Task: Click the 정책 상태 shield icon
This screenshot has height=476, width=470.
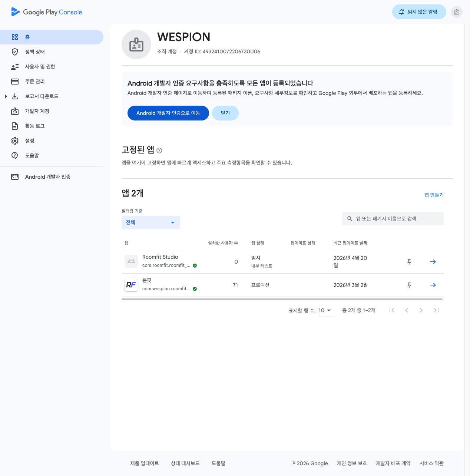Action: tap(15, 52)
